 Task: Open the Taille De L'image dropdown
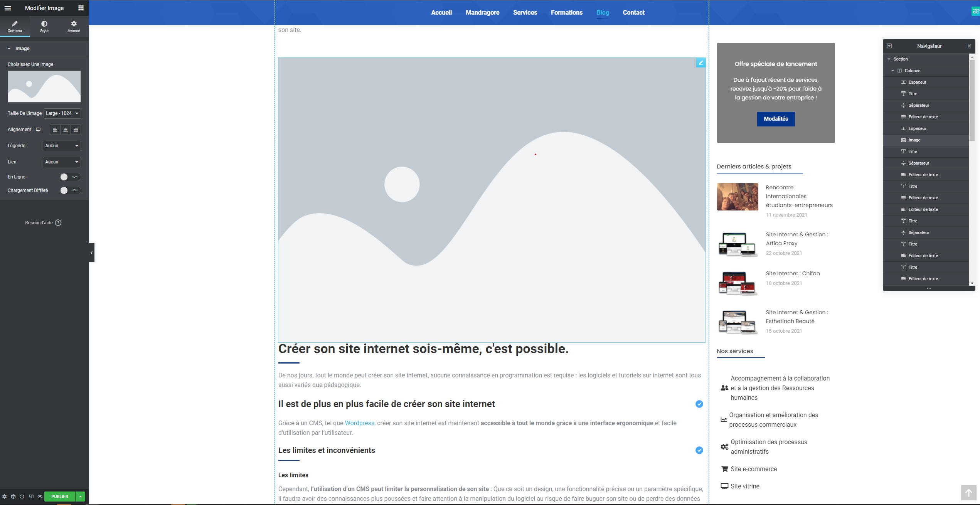[62, 113]
